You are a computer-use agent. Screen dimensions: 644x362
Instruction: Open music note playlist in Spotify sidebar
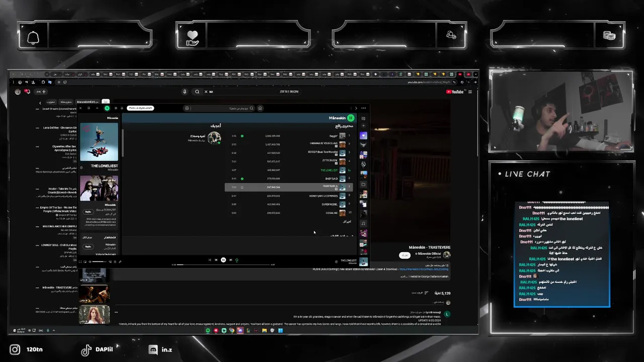pyautogui.click(x=363, y=223)
